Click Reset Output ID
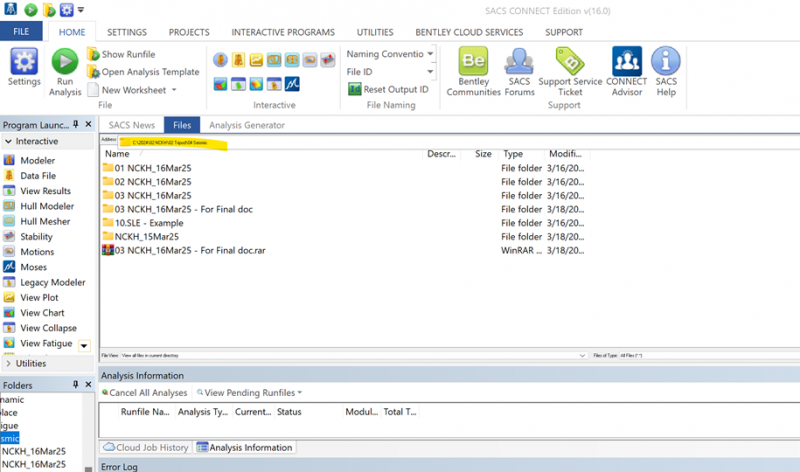Image resolution: width=800 pixels, height=472 pixels. point(388,89)
